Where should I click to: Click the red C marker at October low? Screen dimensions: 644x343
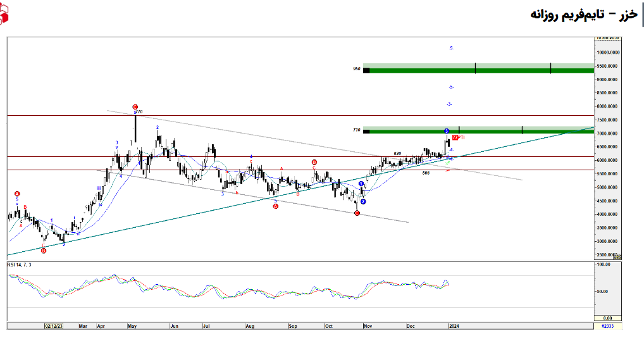click(x=357, y=213)
